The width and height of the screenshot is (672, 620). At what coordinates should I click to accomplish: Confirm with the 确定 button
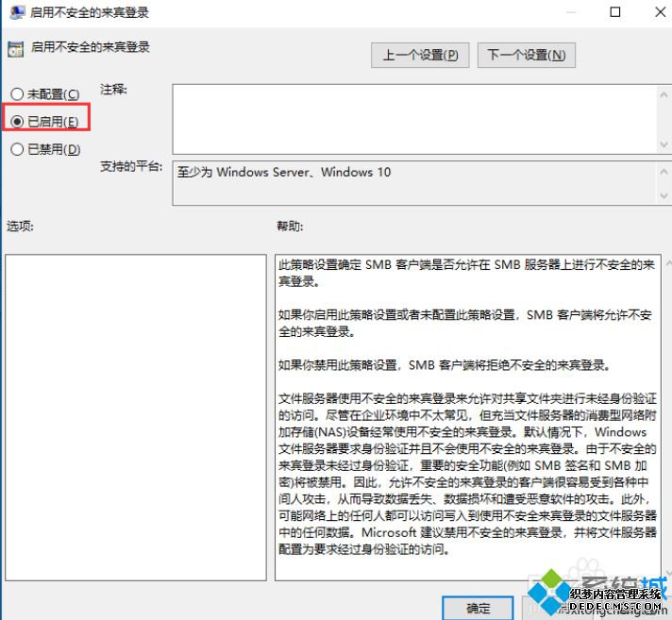click(x=478, y=608)
